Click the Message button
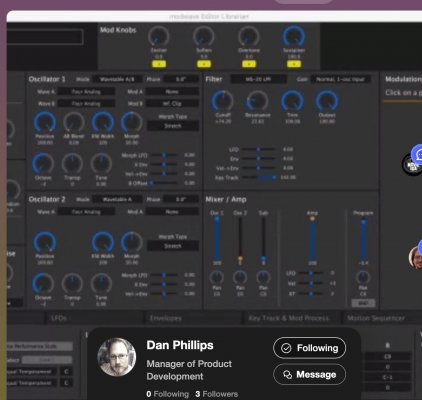 tap(309, 374)
